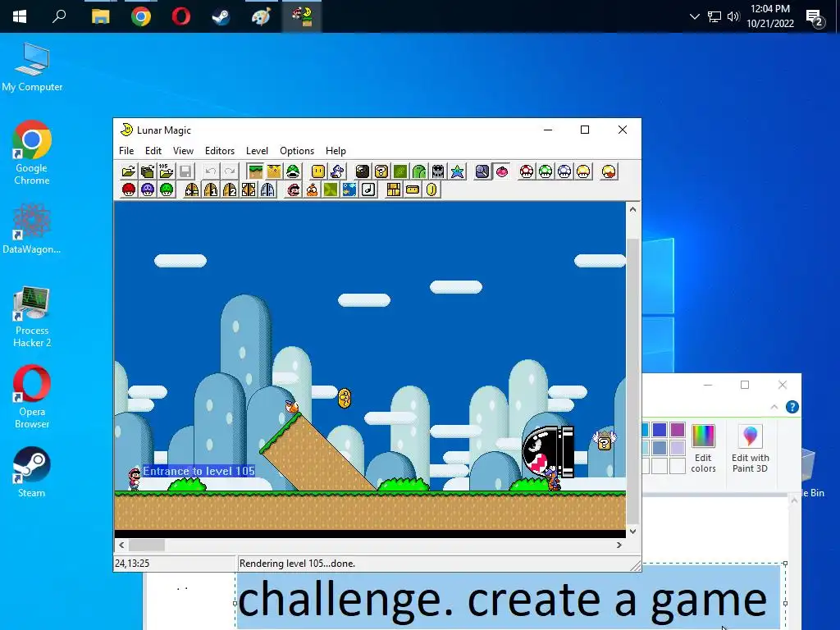Click the 'Rendering level 105...done.' status text
The height and width of the screenshot is (630, 840).
click(297, 564)
